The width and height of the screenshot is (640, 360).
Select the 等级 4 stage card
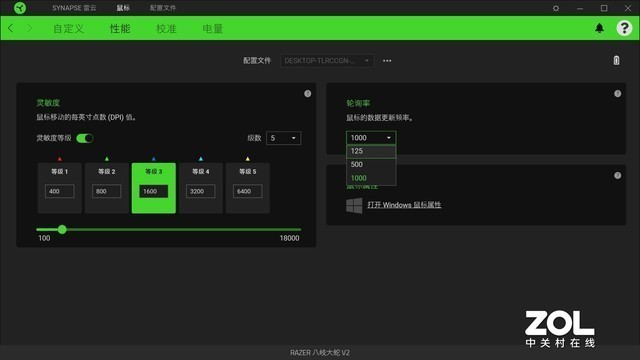pos(200,188)
